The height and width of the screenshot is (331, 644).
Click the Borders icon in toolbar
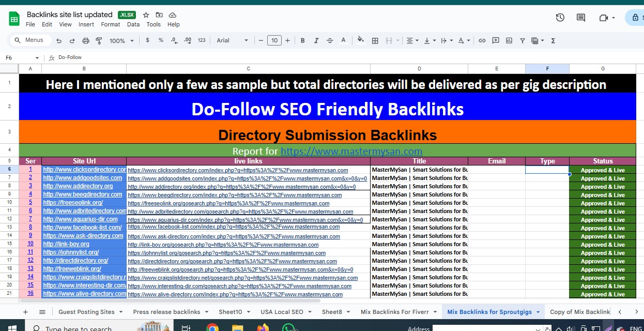[375, 40]
